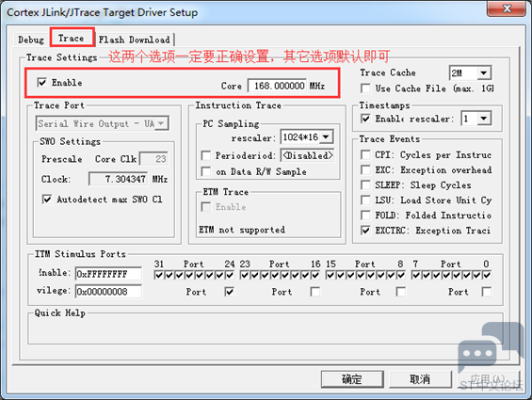Enable SLEEP Sleep Cycles event

(365, 185)
